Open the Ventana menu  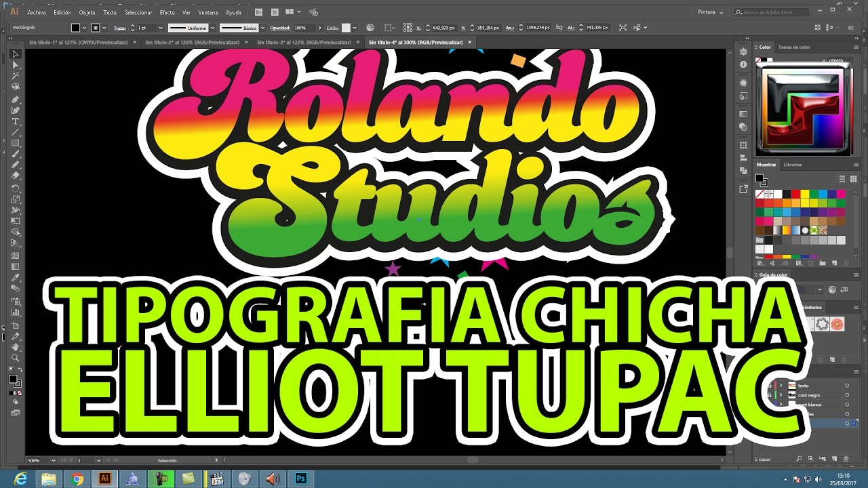[208, 12]
